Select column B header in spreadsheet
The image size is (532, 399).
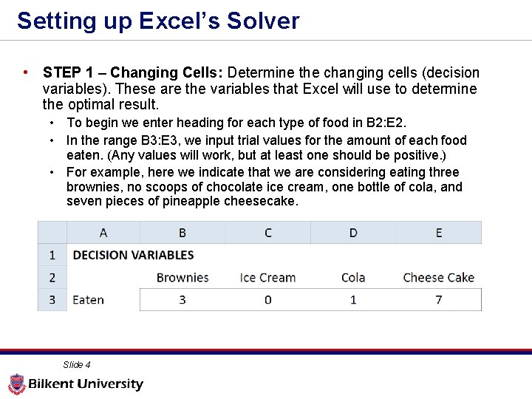coord(183,233)
